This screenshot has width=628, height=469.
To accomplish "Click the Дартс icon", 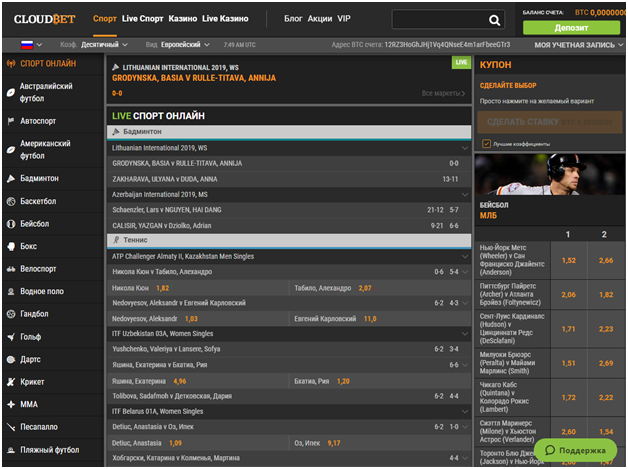I will coord(11,359).
